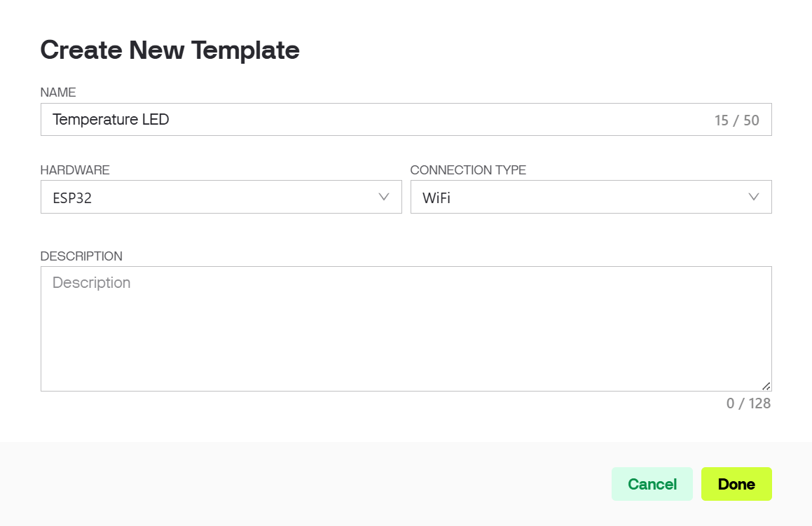This screenshot has width=812, height=526.
Task: Click the Create New Template heading
Action: point(170,50)
